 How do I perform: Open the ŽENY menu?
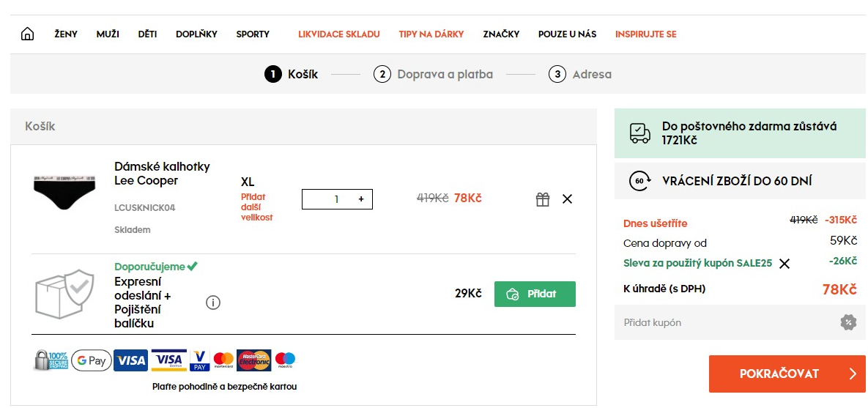[66, 34]
